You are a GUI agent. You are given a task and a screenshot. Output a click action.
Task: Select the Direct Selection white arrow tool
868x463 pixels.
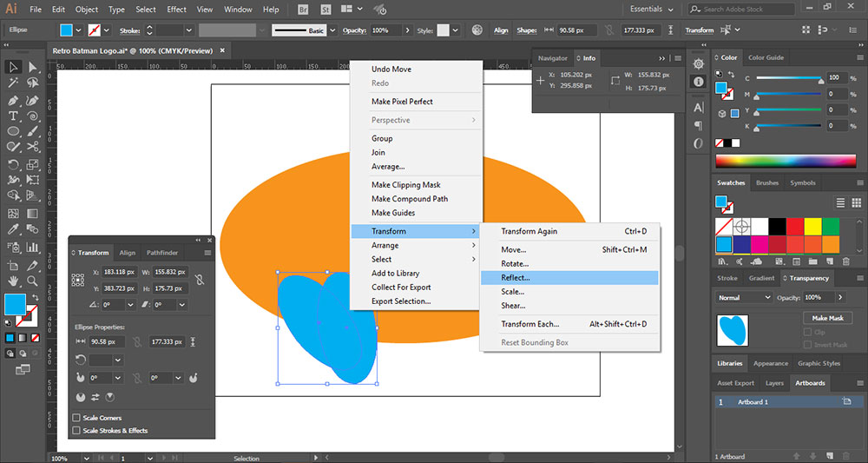pyautogui.click(x=32, y=67)
